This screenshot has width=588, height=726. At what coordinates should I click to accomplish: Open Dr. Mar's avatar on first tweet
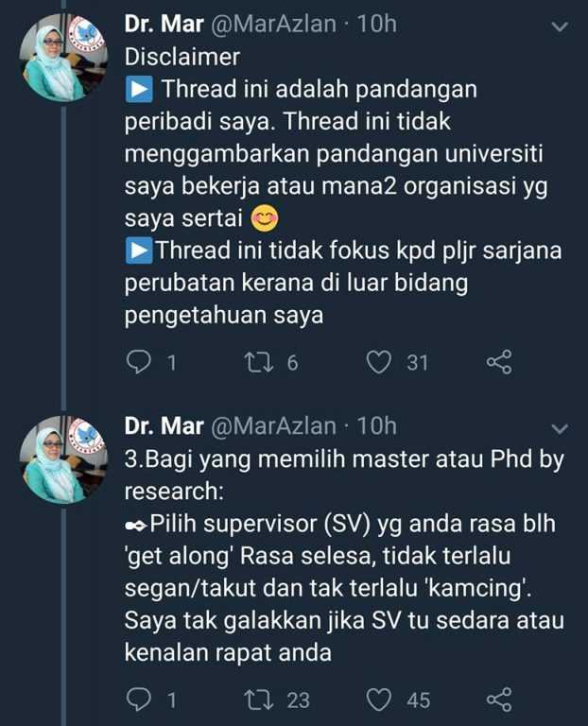tap(63, 58)
